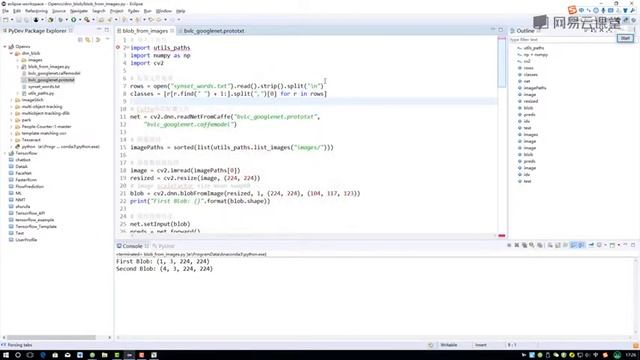Open the Display Selected Console dropdown
Viewport: 640px width, 360px height.
tap(605, 245)
